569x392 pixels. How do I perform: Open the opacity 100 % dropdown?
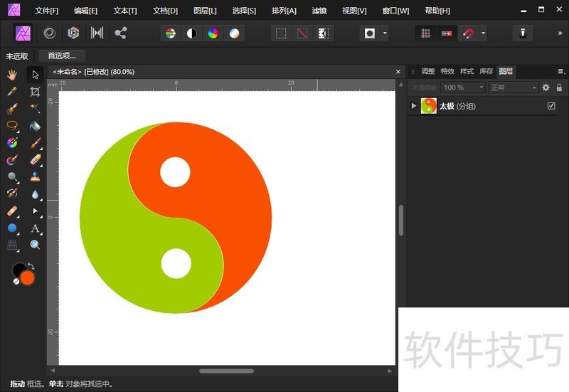pyautogui.click(x=462, y=88)
